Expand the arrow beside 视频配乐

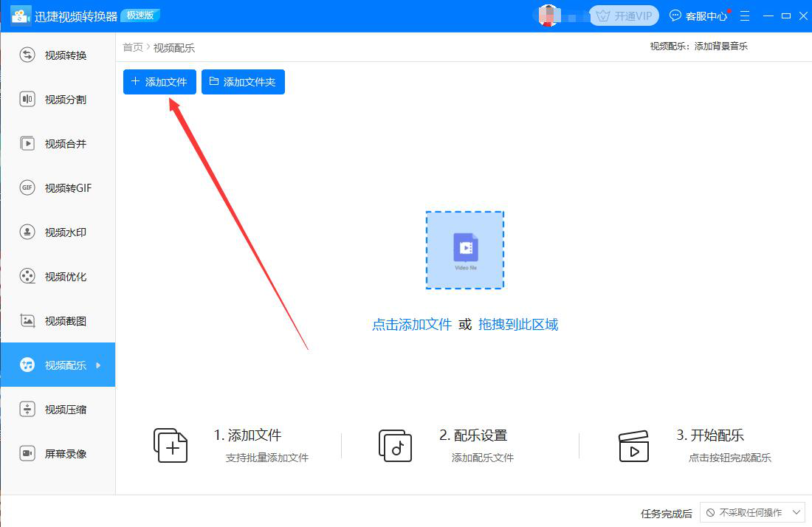(98, 365)
